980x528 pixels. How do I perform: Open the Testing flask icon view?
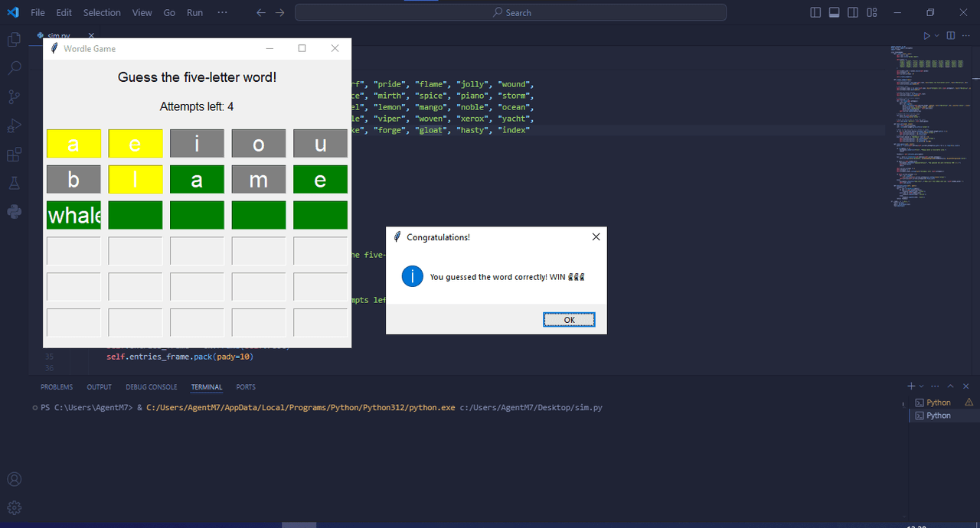(x=14, y=183)
